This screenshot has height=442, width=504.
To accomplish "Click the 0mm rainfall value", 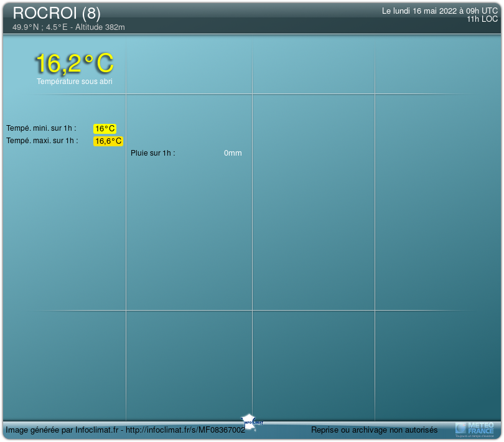I will 233,153.
